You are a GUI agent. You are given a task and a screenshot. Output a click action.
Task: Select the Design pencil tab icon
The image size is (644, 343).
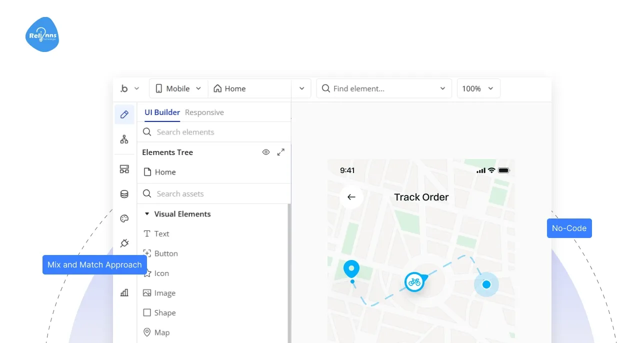124,114
